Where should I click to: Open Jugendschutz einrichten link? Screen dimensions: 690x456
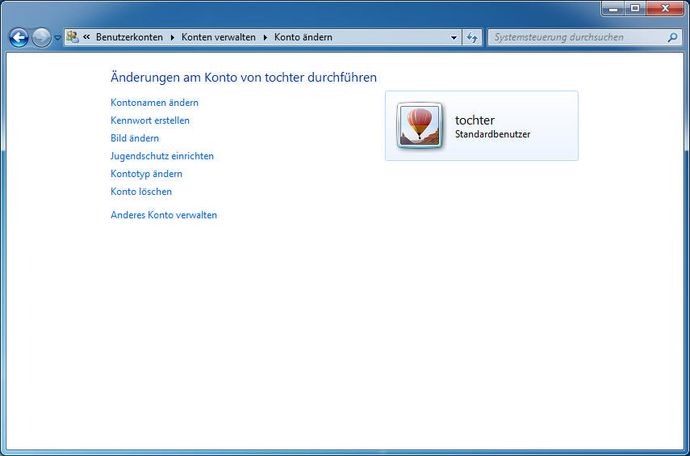click(x=162, y=156)
